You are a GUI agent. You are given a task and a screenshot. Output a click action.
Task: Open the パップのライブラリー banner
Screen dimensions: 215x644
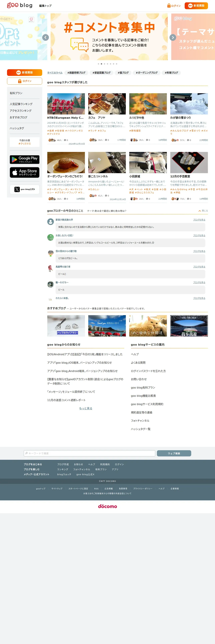click(66, 326)
